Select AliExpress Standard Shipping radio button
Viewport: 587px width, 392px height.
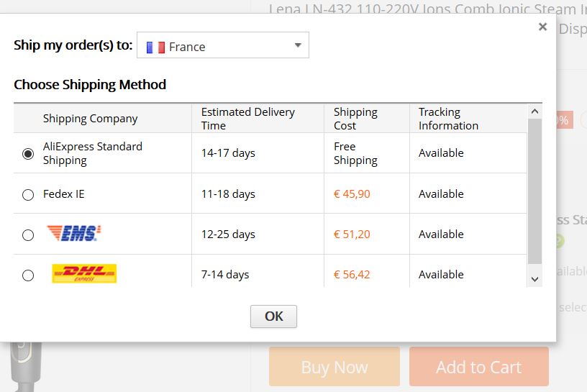[x=28, y=153]
